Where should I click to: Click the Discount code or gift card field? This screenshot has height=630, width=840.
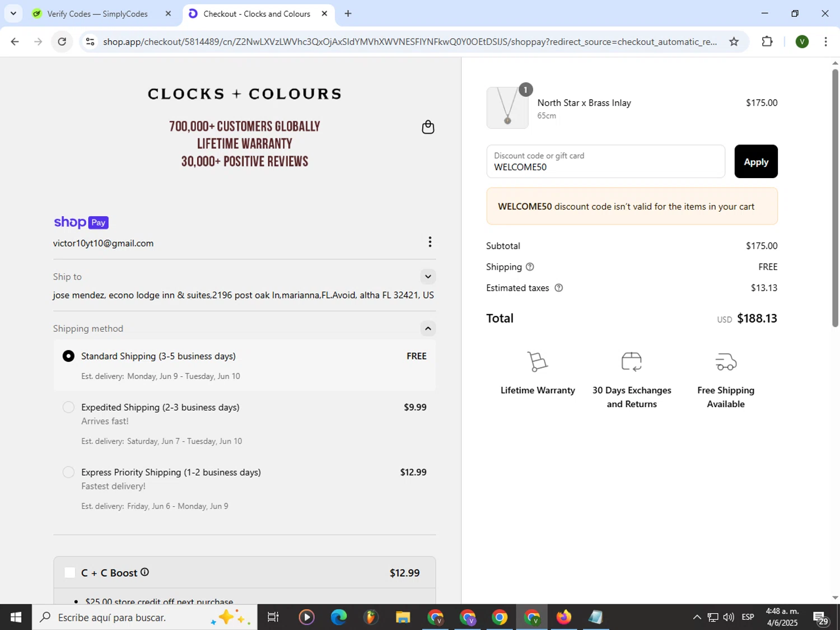(605, 161)
